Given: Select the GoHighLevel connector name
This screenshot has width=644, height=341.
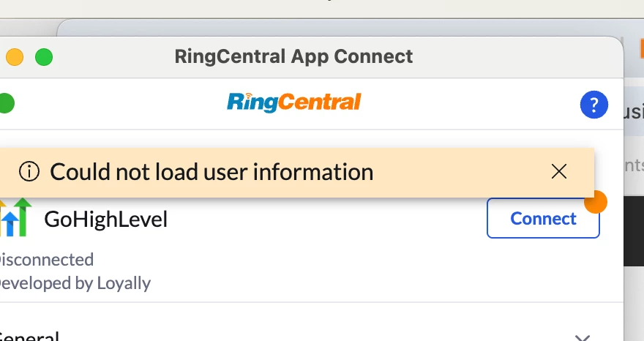Looking at the screenshot, I should [x=105, y=219].
